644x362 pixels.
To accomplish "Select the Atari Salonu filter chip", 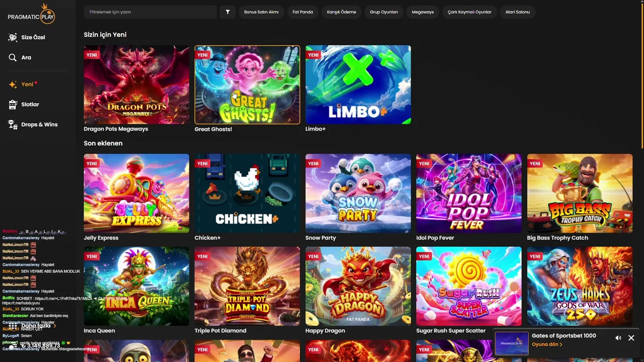I will 518,12.
